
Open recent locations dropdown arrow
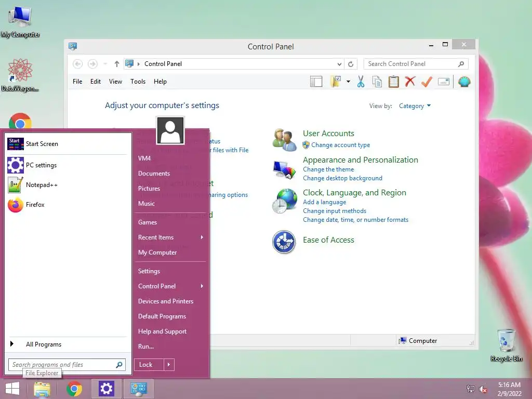click(x=105, y=64)
